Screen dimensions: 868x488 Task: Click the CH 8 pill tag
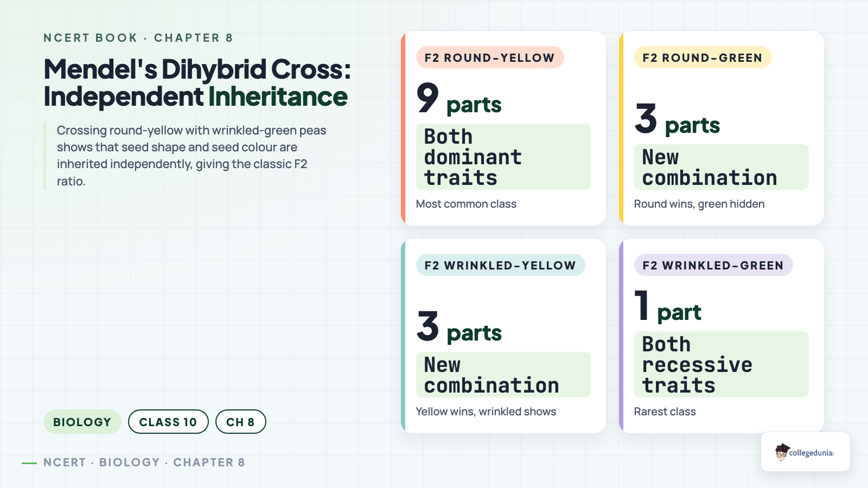point(241,422)
